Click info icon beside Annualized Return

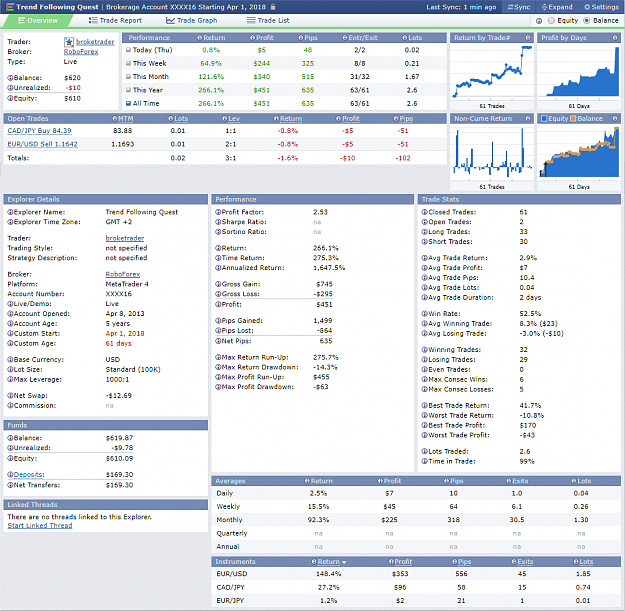click(x=218, y=268)
